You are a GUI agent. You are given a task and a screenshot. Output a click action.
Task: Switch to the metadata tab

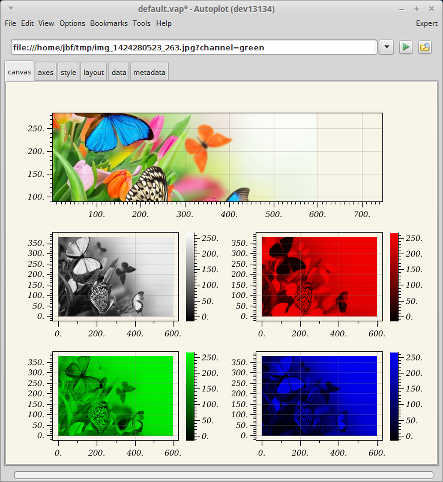(x=149, y=72)
